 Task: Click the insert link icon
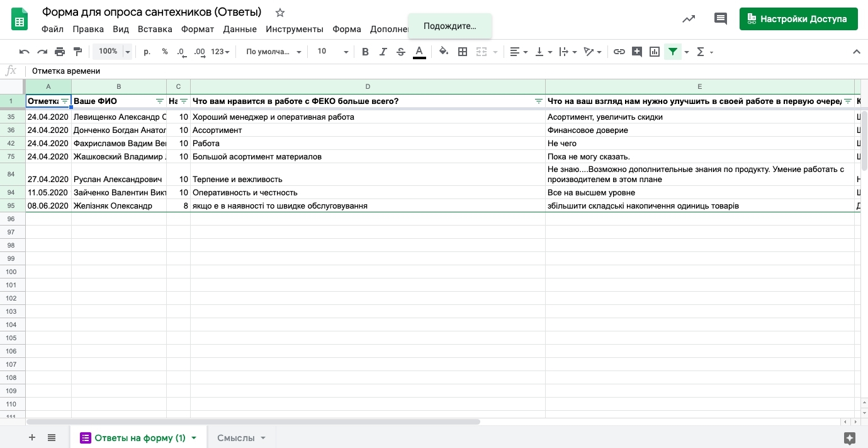619,52
